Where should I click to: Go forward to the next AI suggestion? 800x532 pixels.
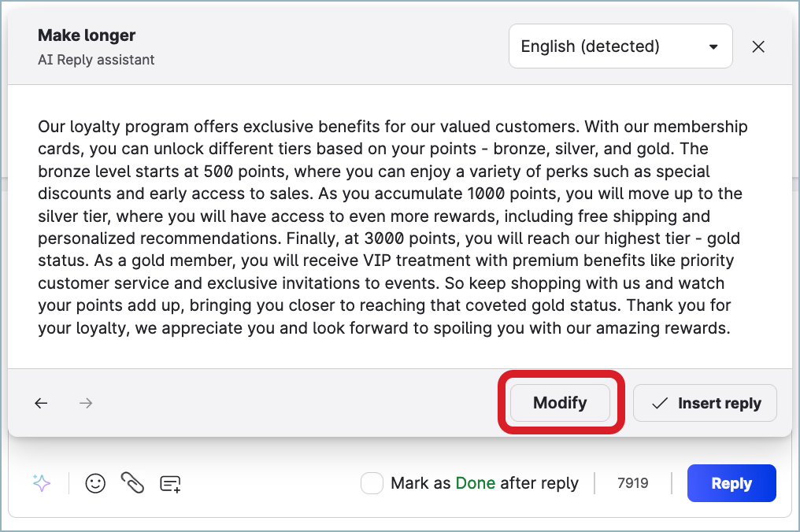(x=86, y=403)
